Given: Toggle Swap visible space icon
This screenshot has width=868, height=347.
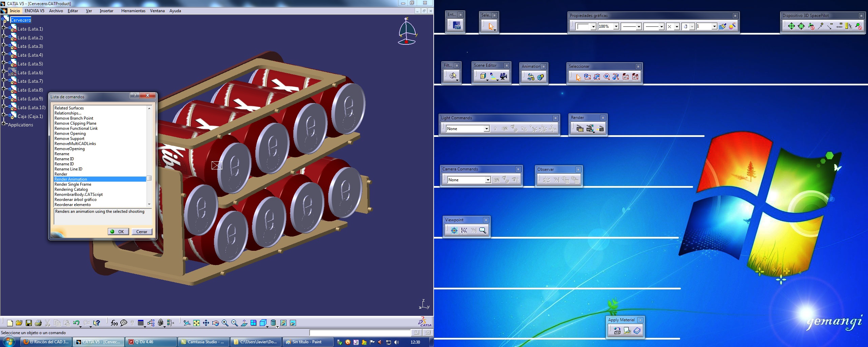Looking at the screenshot, I should coord(293,323).
